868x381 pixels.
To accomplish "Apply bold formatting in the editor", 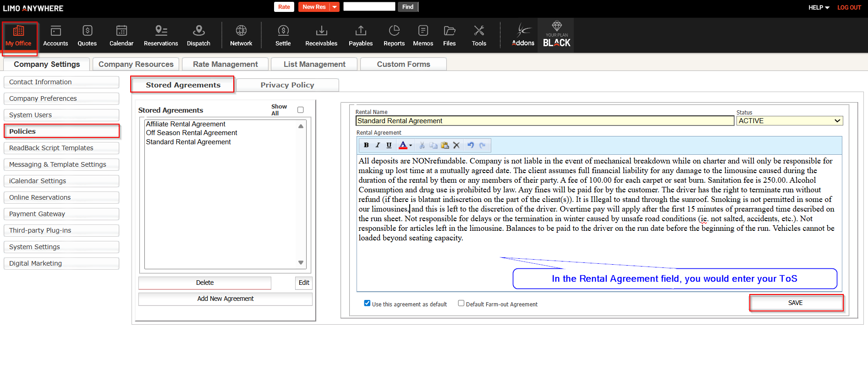I will click(x=366, y=145).
